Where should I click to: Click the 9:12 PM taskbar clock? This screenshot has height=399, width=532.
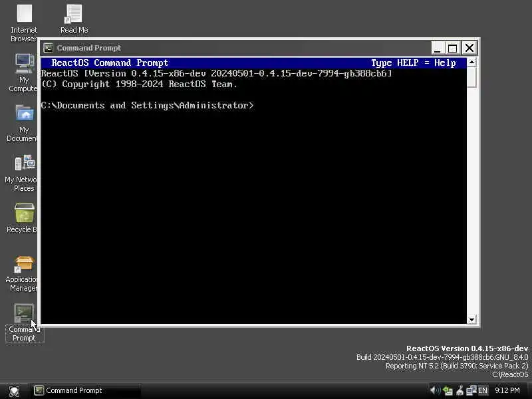(507, 390)
